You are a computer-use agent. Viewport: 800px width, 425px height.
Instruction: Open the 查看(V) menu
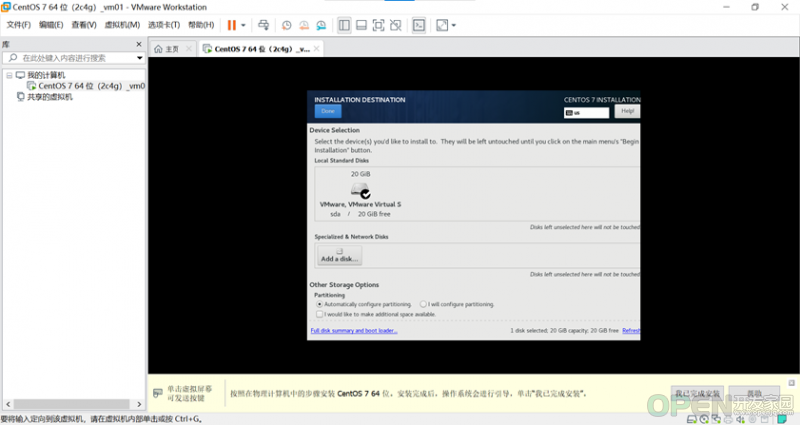84,24
